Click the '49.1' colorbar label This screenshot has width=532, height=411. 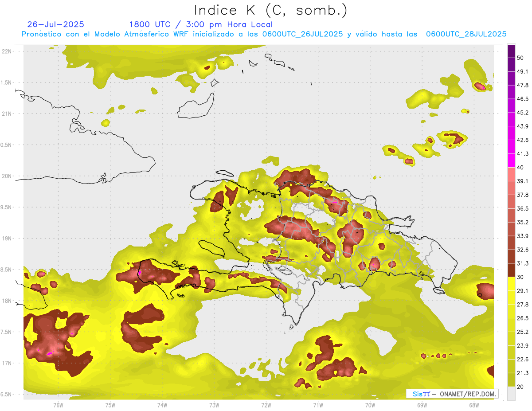(x=523, y=71)
